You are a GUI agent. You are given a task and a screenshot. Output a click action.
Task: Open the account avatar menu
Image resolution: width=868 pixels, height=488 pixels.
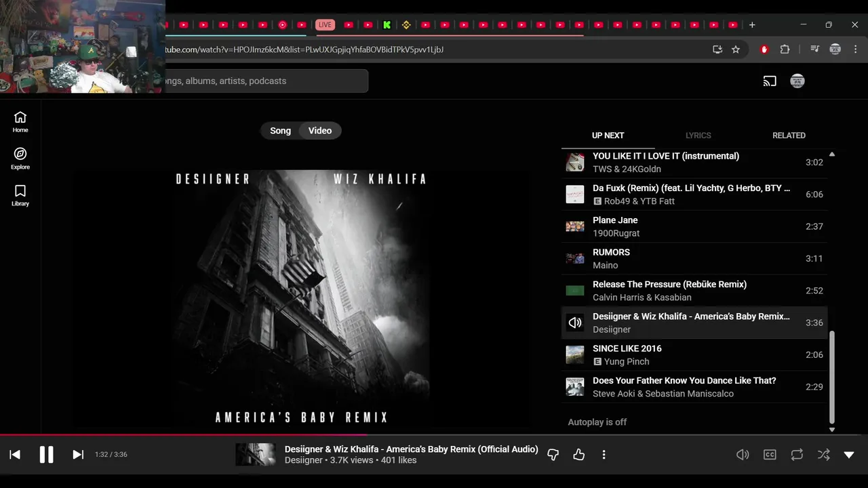click(x=797, y=81)
